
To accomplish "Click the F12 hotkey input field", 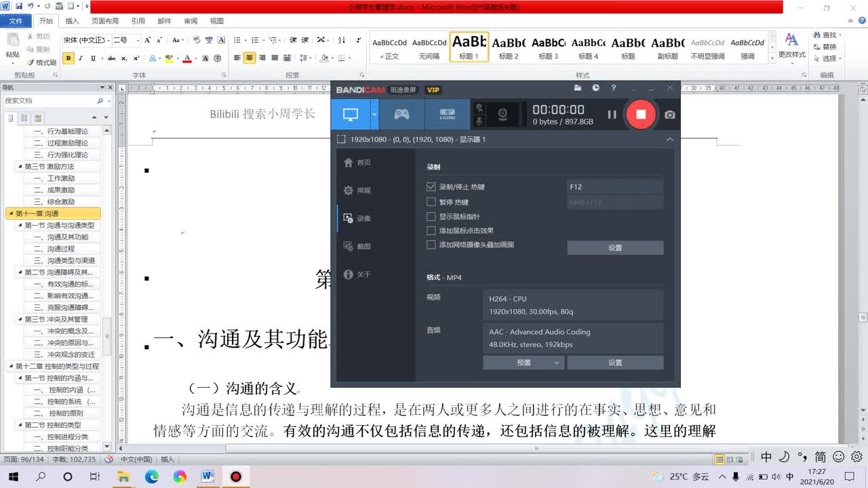I will pos(615,186).
